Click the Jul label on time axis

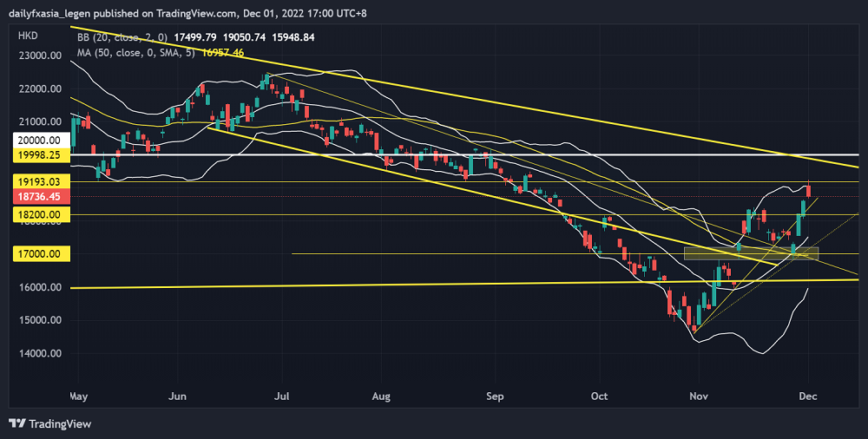click(282, 396)
